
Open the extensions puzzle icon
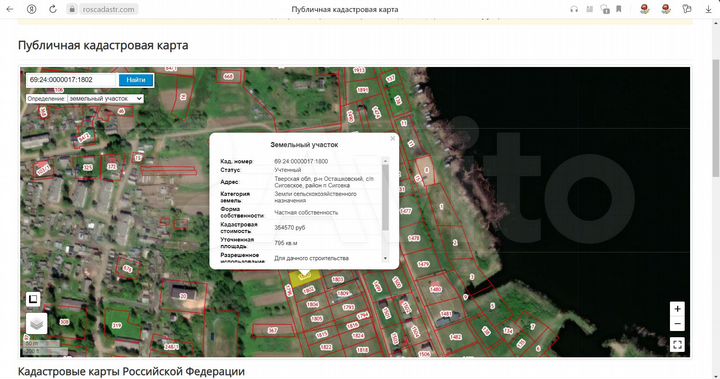point(687,9)
